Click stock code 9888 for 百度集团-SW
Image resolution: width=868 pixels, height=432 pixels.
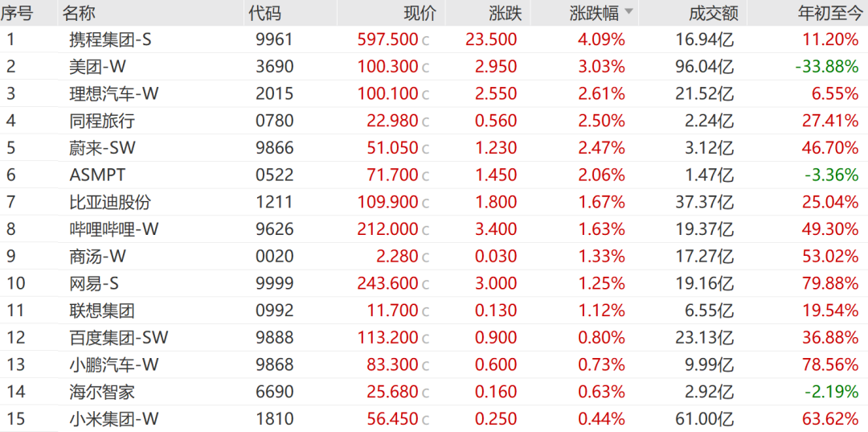[275, 338]
